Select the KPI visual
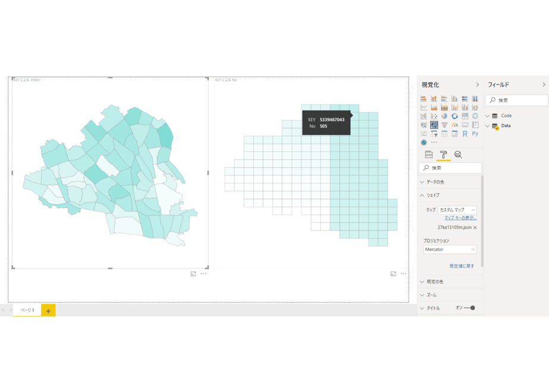Screen dimensions: 549x392 [424, 134]
